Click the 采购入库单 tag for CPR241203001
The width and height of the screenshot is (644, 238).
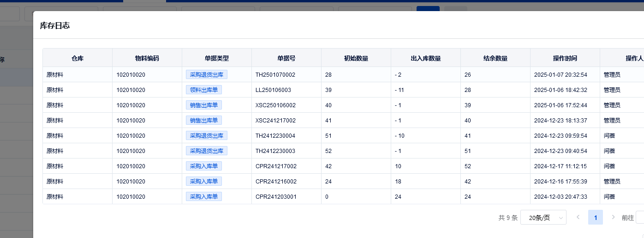[x=203, y=196]
